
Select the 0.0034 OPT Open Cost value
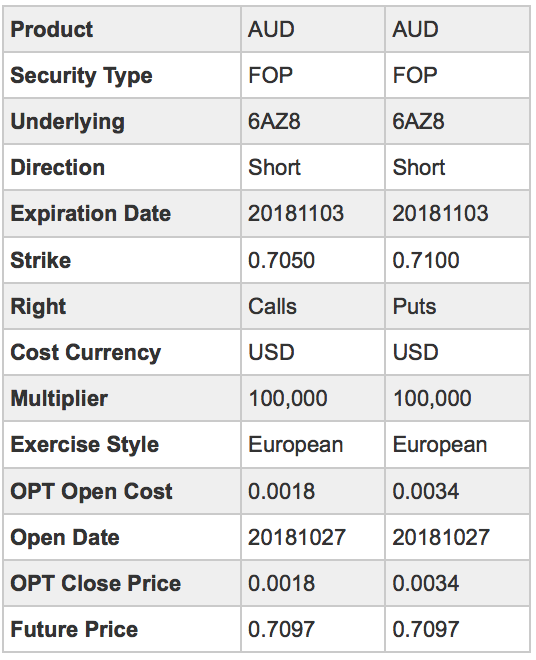(x=426, y=491)
